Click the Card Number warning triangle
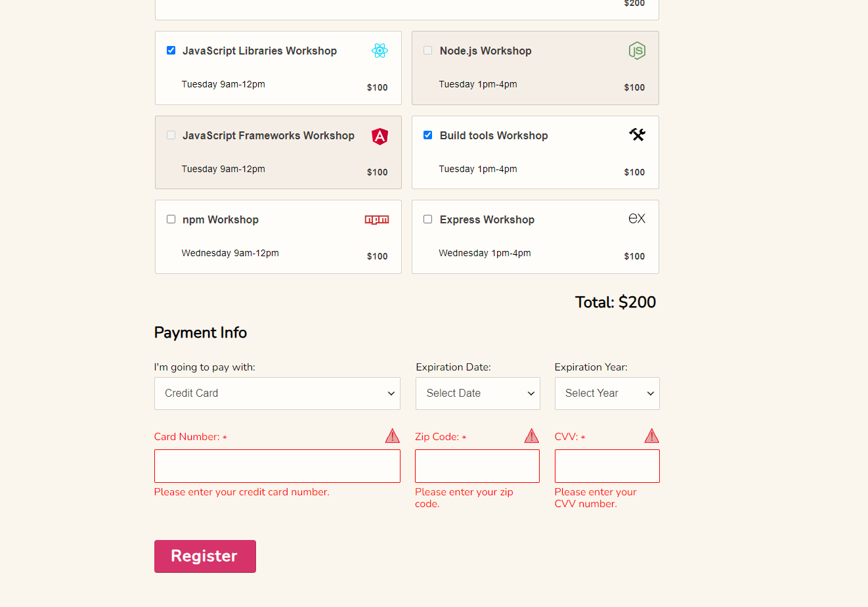Viewport: 868px width, 607px height. [392, 436]
